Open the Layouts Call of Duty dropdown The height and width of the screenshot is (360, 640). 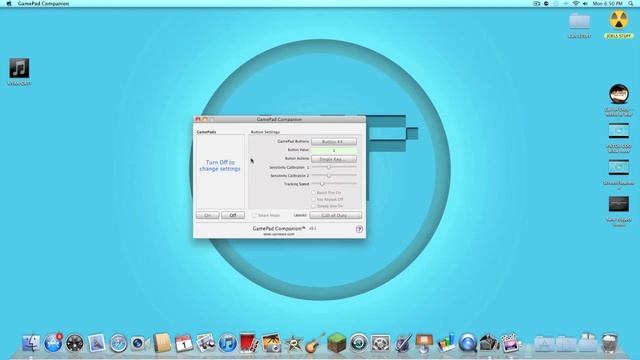tap(335, 215)
